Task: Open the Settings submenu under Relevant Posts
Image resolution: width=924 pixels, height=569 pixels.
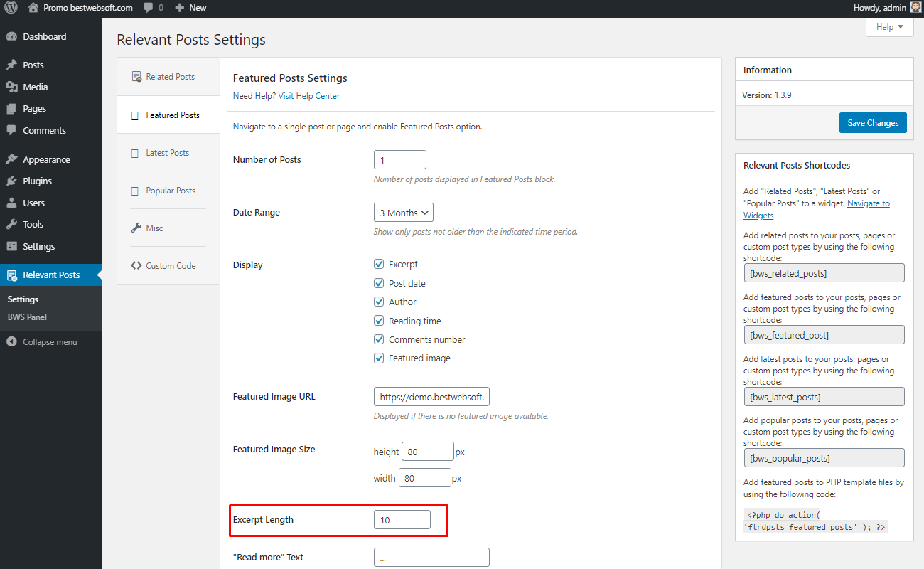Action: pyautogui.click(x=23, y=299)
